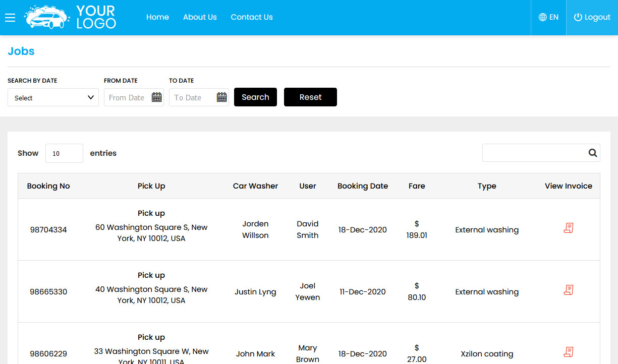Open the From Date calendar icon
The image size is (618, 364).
[x=157, y=97]
